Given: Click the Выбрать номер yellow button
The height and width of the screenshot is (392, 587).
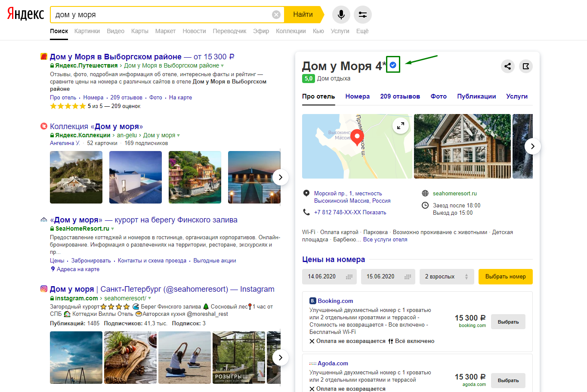Looking at the screenshot, I should pos(506,277).
